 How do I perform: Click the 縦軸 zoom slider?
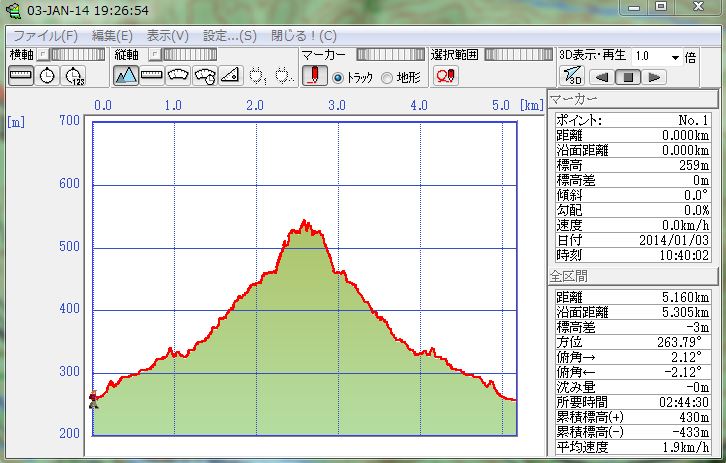pos(189,55)
